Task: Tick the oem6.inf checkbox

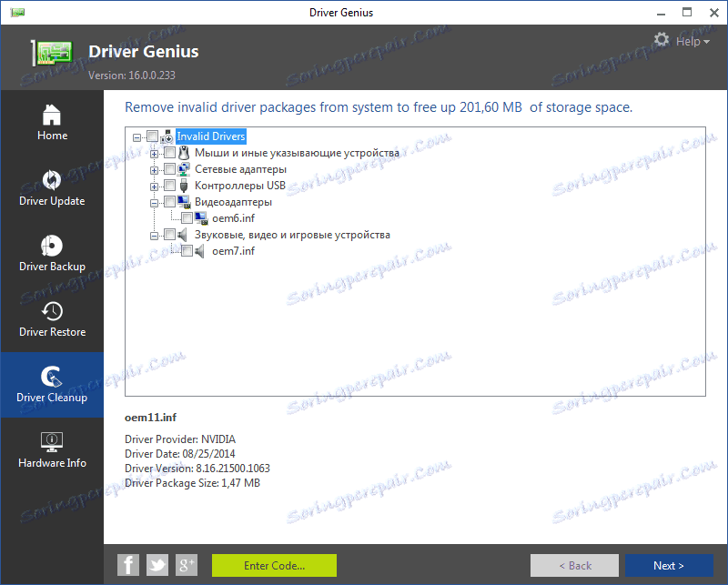Action: pyautogui.click(x=187, y=217)
